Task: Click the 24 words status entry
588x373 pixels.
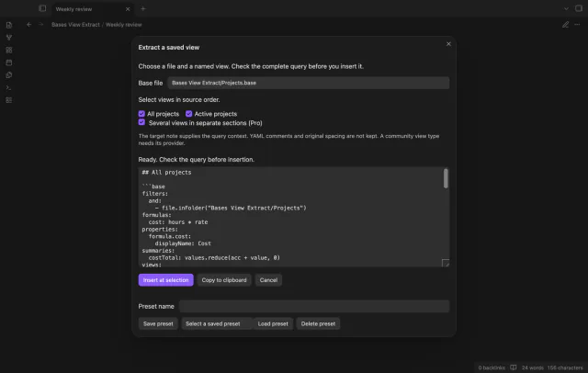Action: click(533, 367)
